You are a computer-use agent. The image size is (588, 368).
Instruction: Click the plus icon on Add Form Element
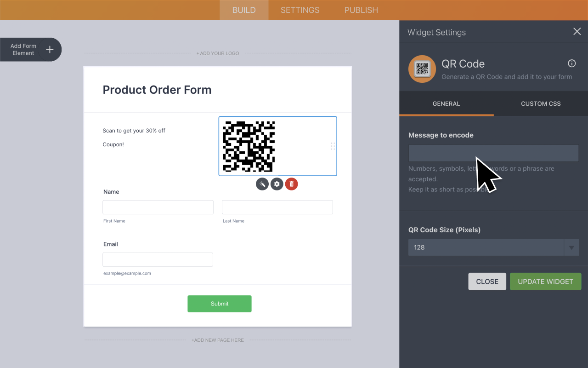(x=51, y=49)
